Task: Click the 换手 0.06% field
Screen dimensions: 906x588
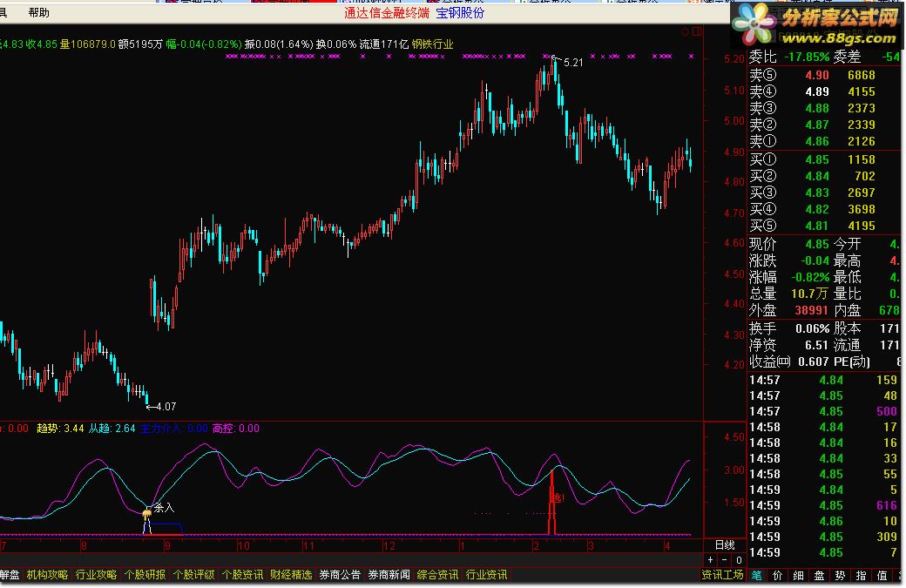Action: (x=789, y=328)
